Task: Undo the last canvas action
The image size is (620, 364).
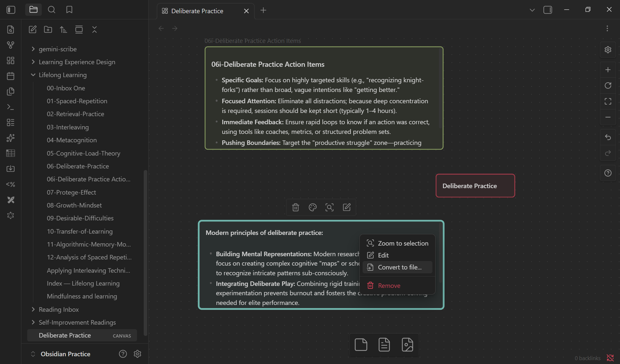Action: (x=608, y=137)
